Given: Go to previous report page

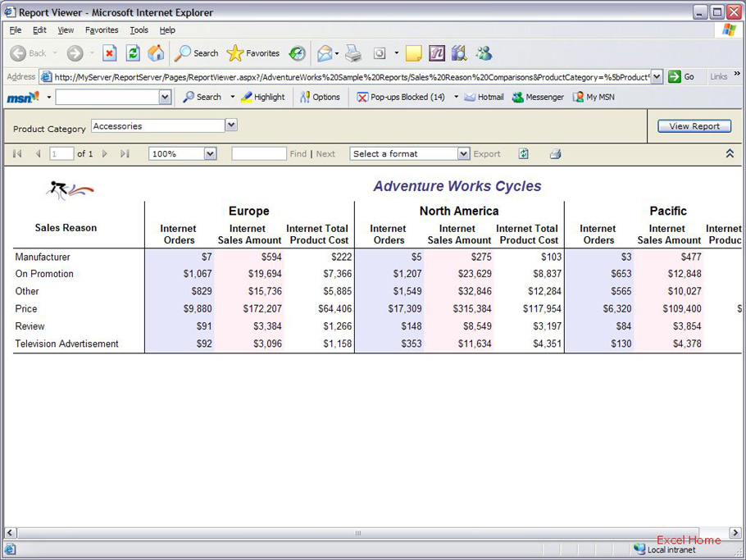Looking at the screenshot, I should coord(38,153).
